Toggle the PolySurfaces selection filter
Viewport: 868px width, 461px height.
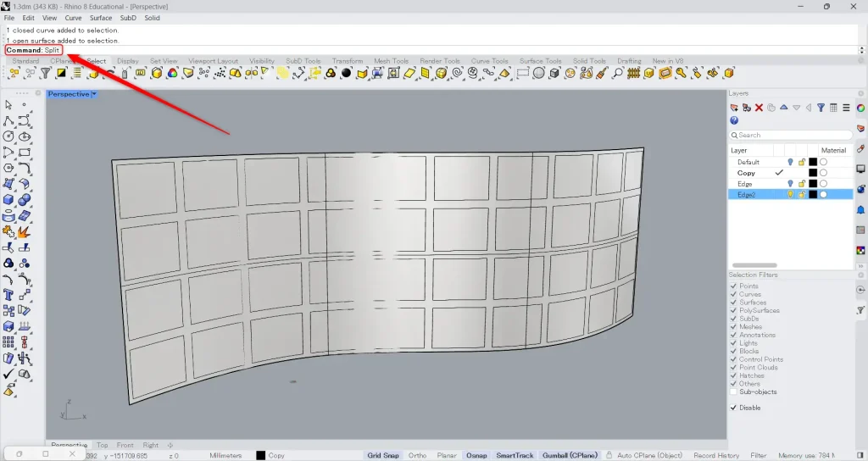point(733,310)
